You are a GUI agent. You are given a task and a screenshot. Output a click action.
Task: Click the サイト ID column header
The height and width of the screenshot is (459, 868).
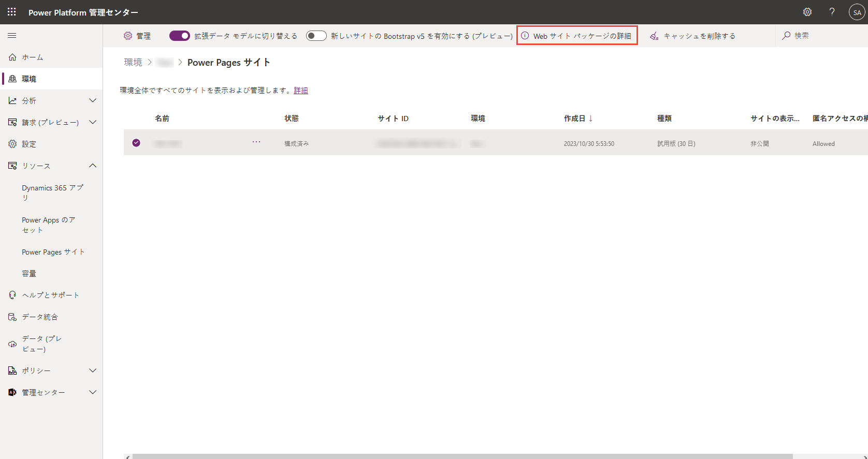(393, 119)
